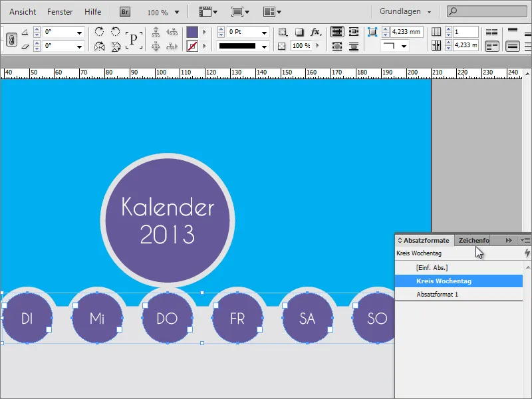This screenshot has width=532, height=399.
Task: Open Adobe Bridge via the Br icon
Action: pyautogui.click(x=125, y=12)
